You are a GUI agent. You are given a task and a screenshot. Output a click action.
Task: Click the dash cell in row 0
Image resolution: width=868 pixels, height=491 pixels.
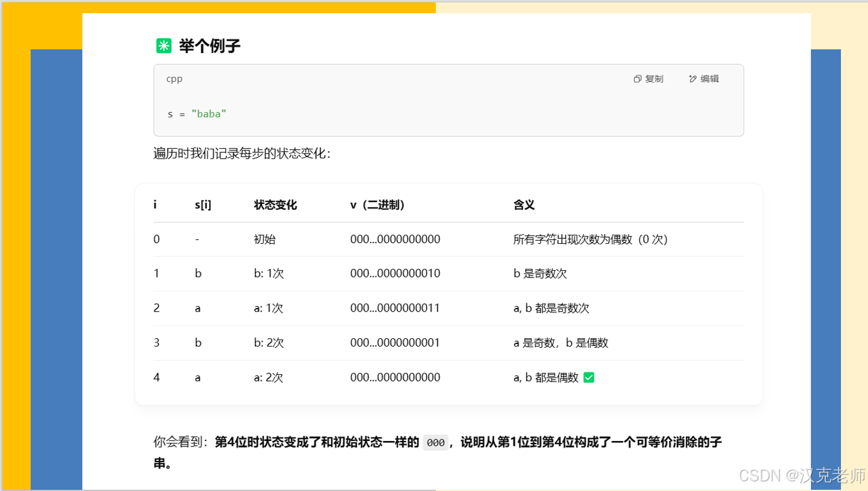(x=197, y=239)
